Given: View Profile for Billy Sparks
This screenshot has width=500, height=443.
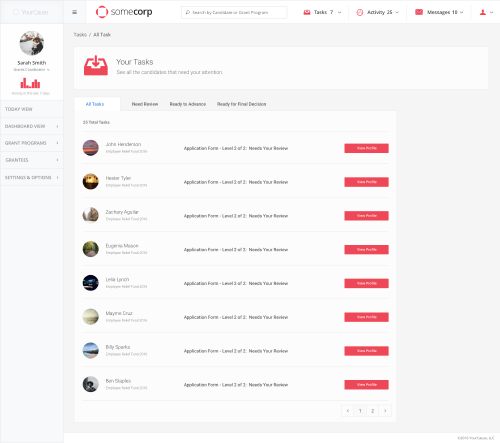Looking at the screenshot, I should [366, 351].
